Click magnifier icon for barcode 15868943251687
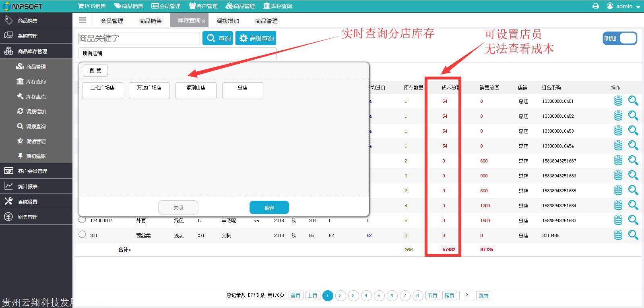Viewport: 644px width, 308px height. coord(634,160)
